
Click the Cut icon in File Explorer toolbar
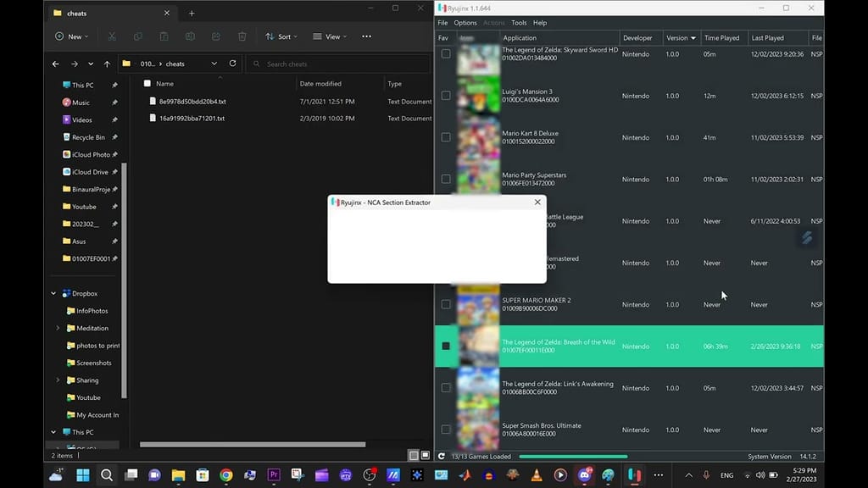point(112,36)
